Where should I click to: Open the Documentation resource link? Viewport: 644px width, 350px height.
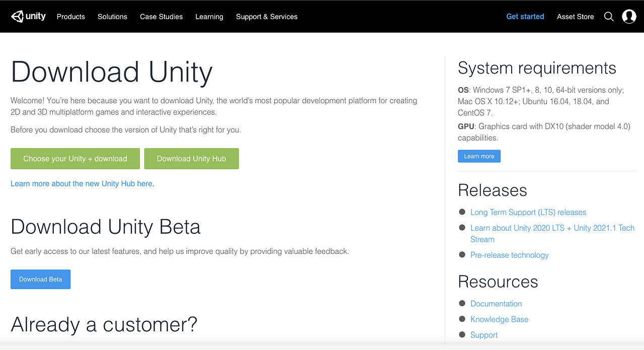click(496, 304)
